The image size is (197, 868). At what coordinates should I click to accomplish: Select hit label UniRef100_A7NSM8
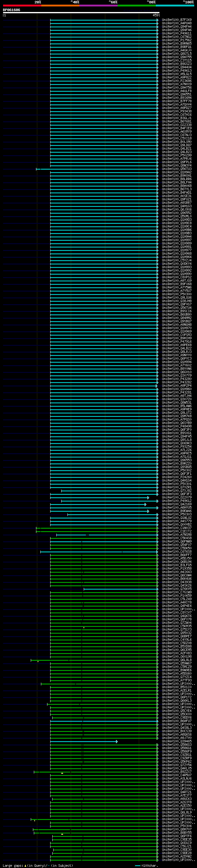tap(177, 535)
